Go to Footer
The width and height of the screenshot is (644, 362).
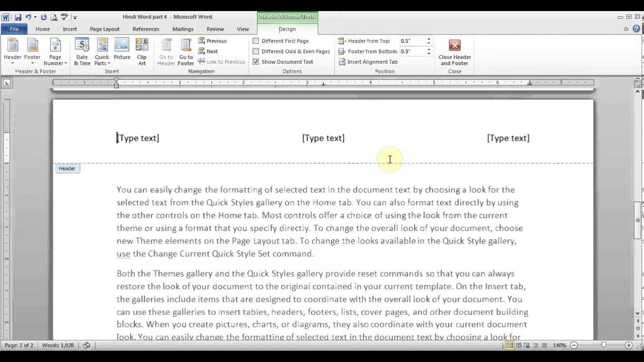click(x=186, y=52)
